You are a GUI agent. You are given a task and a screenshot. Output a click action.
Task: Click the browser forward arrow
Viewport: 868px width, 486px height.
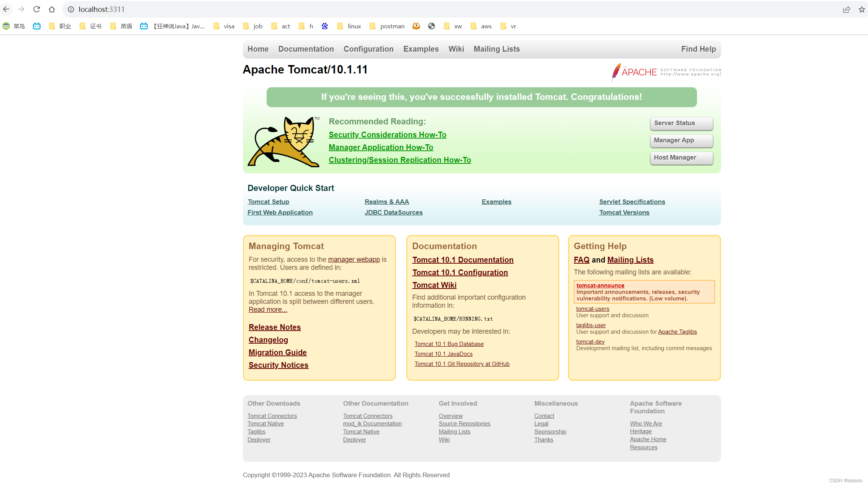coord(21,9)
